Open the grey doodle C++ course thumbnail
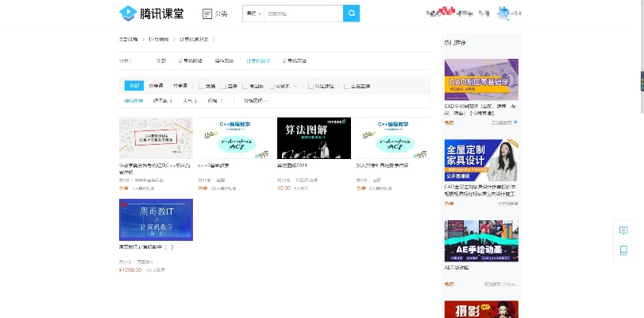This screenshot has width=644, height=318. 156,138
